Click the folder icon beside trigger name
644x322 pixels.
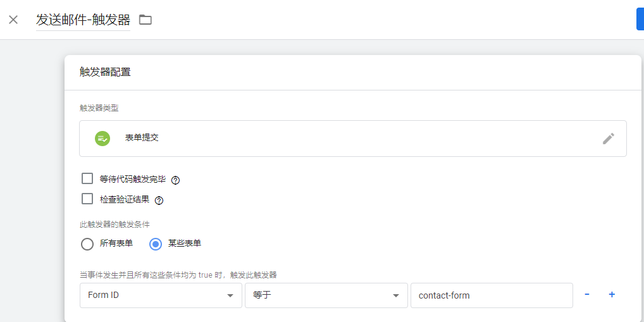pos(146,20)
